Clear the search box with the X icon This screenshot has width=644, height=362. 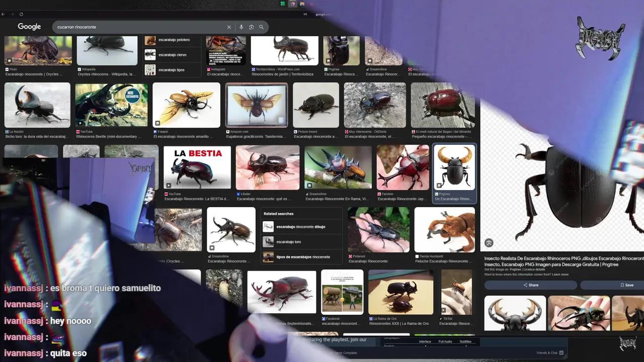tap(229, 27)
